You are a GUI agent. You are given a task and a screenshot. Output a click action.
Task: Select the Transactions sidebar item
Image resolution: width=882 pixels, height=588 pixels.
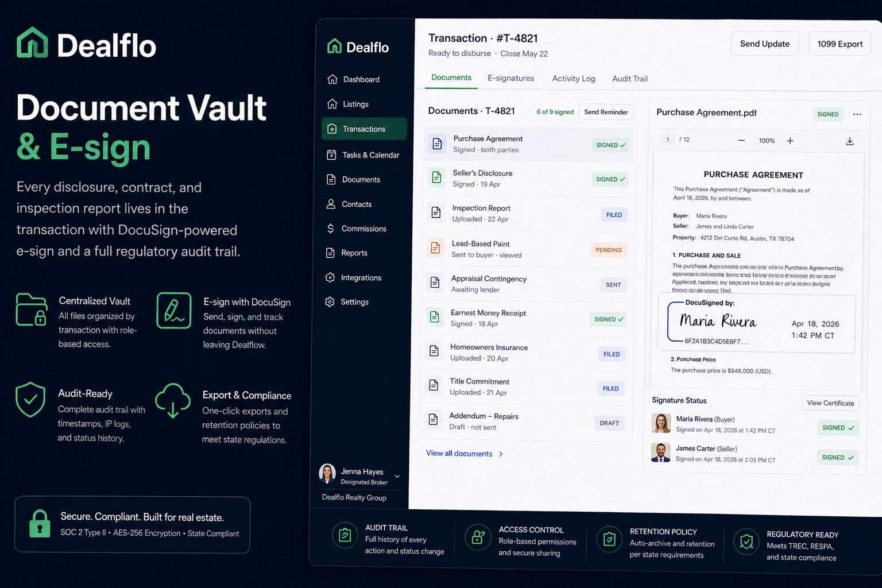point(364,129)
